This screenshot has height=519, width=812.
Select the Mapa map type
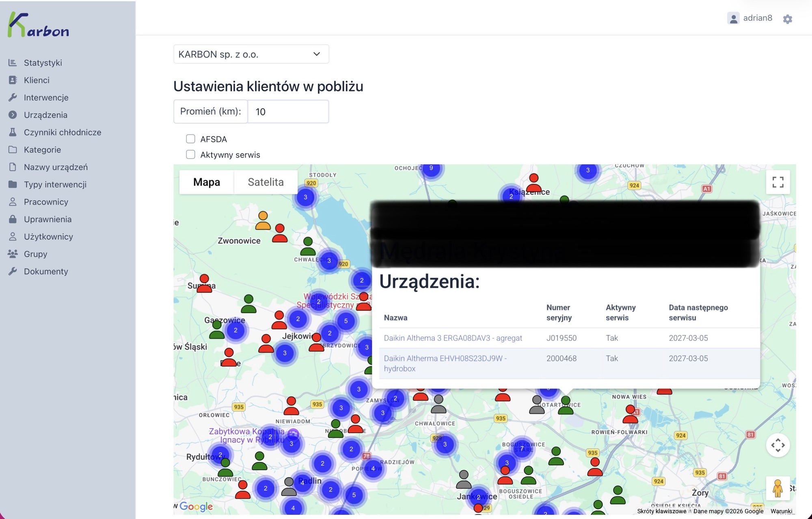[x=206, y=182]
